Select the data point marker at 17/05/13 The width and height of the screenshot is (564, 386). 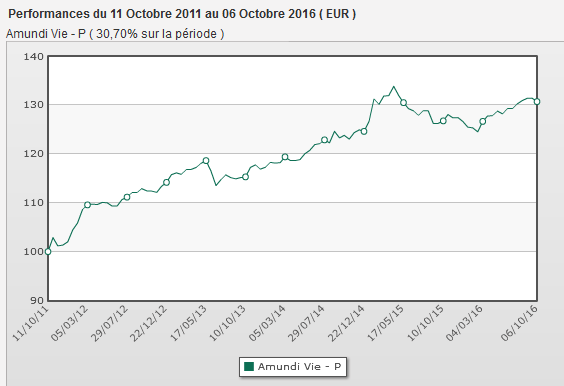[x=206, y=160]
